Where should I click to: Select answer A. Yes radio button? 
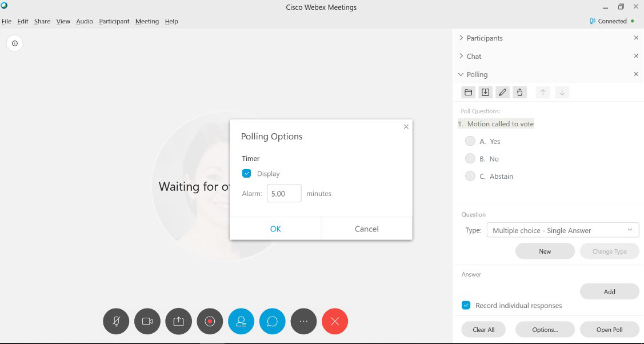tap(470, 141)
